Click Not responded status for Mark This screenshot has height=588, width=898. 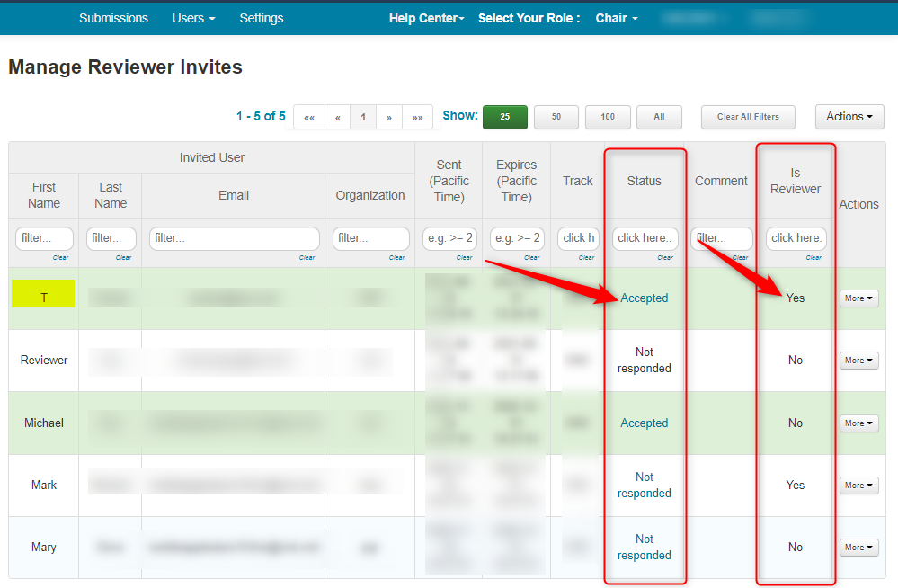tap(645, 485)
